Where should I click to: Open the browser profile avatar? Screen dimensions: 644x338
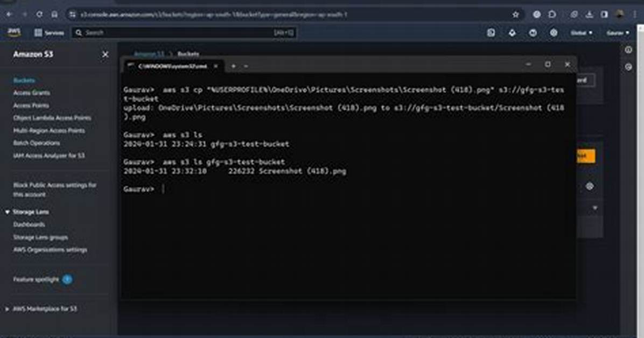(620, 15)
